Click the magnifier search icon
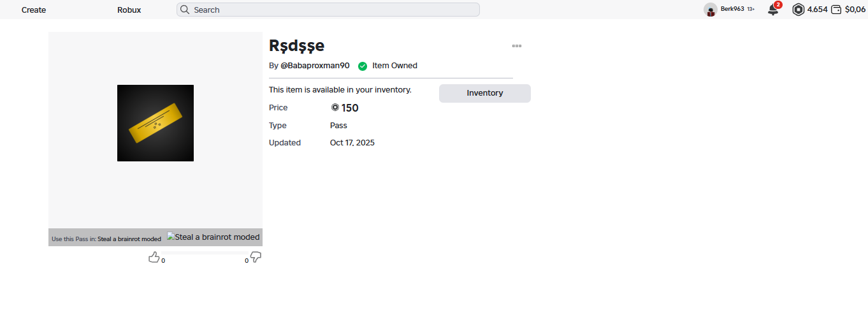868x310 pixels. click(x=185, y=10)
